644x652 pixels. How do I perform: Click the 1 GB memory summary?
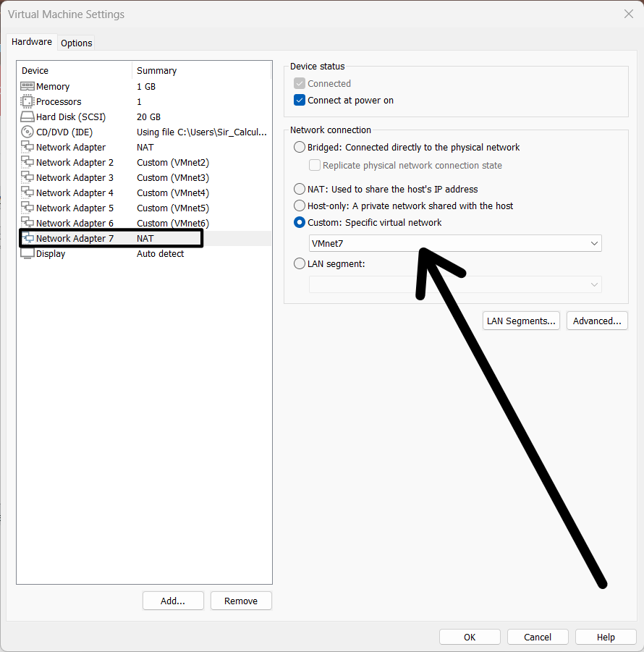146,87
